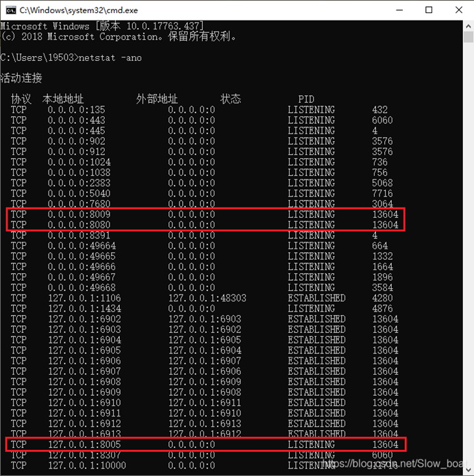Image resolution: width=474 pixels, height=476 pixels.
Task: Select local address 0.0.0.0:49667
Action: (82, 277)
